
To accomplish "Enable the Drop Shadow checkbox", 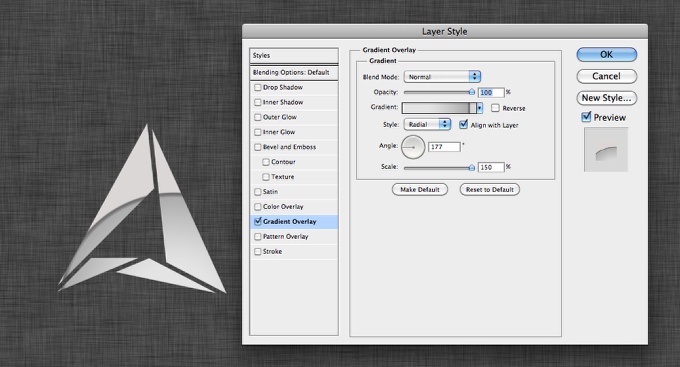I will (x=258, y=88).
